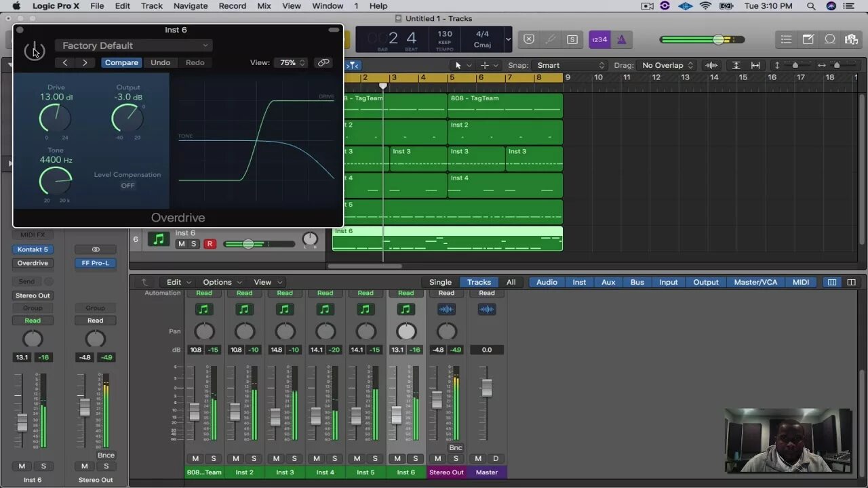Mute the Inst 4 mixer channel
The width and height of the screenshot is (868, 488).
317,458
